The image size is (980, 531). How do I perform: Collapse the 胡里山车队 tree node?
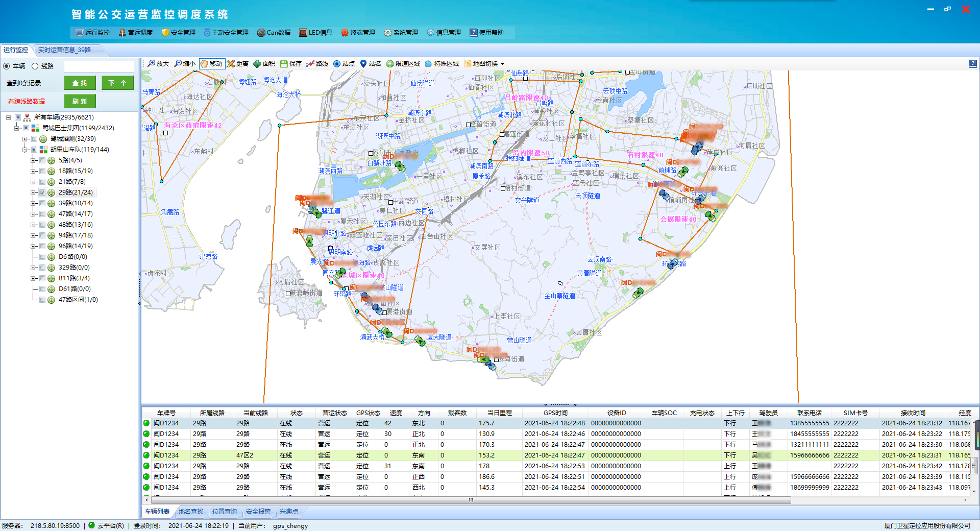[25, 150]
